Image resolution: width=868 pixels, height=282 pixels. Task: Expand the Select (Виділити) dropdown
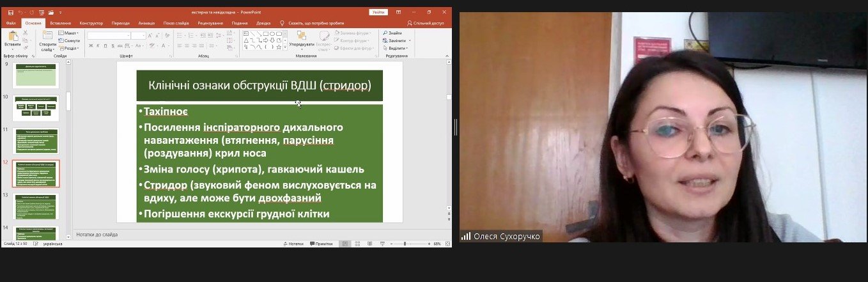click(x=396, y=48)
